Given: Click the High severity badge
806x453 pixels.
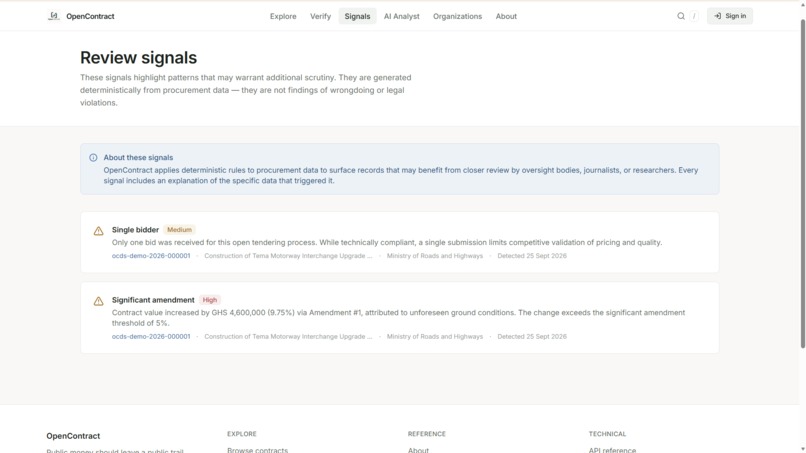Looking at the screenshot, I should coord(210,300).
